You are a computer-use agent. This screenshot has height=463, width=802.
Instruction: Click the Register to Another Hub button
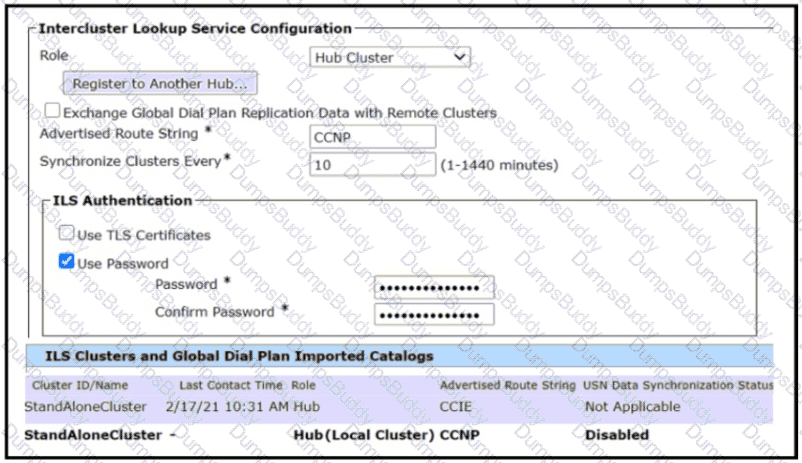click(x=160, y=84)
